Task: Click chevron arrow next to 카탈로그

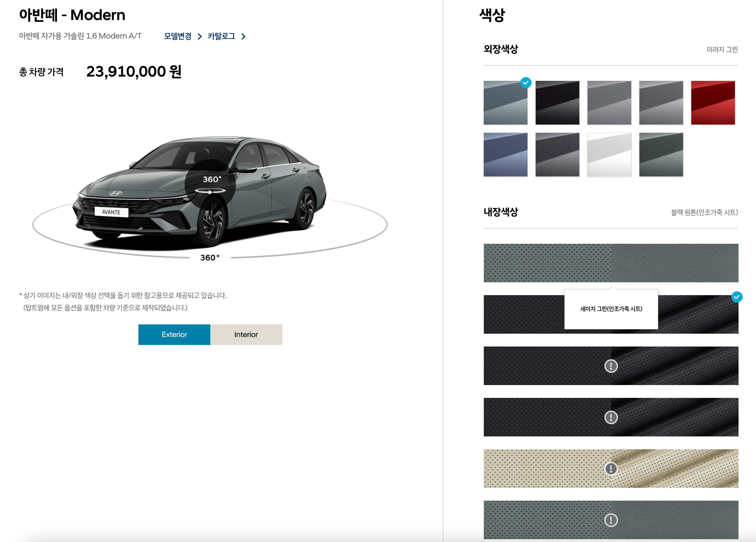Action: click(243, 36)
